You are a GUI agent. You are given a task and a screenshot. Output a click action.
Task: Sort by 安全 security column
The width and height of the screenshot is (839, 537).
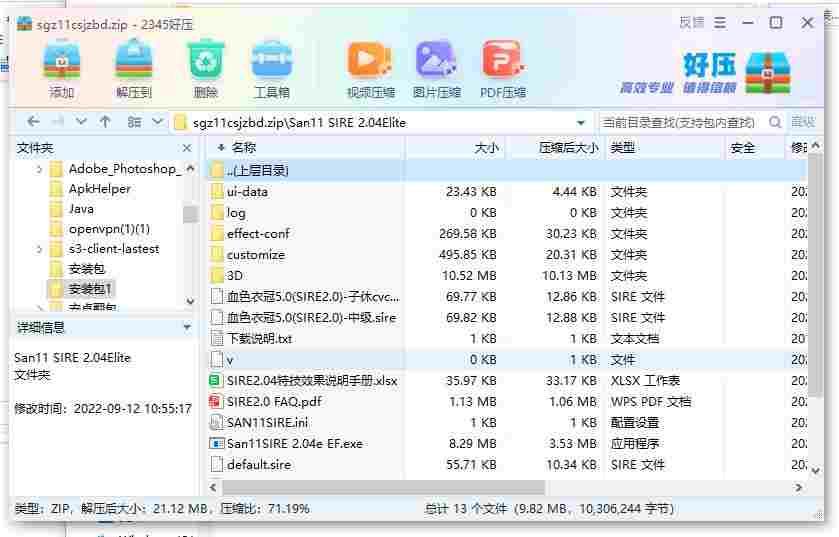point(743,148)
